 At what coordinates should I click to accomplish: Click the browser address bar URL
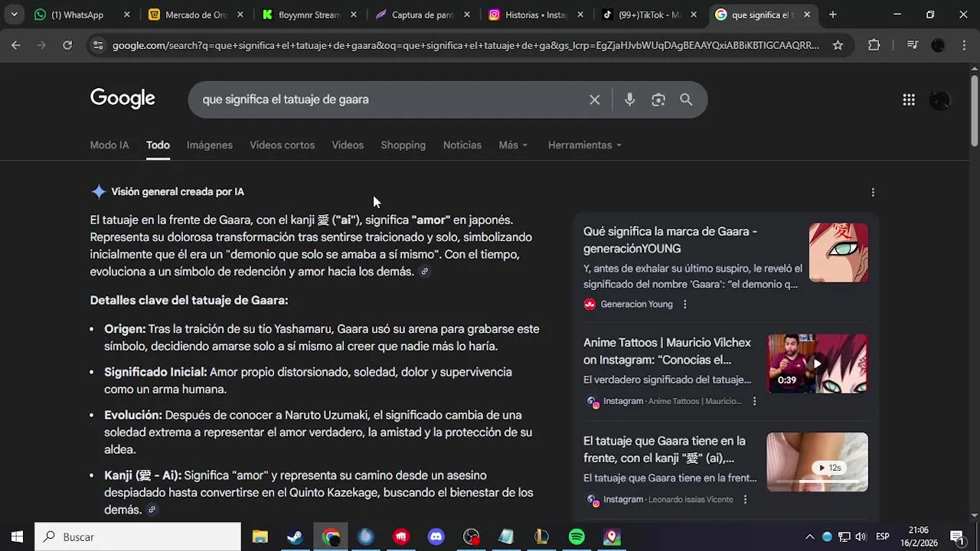465,45
